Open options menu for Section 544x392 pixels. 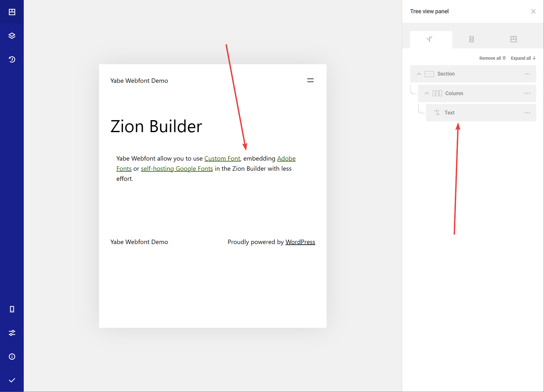tap(527, 74)
